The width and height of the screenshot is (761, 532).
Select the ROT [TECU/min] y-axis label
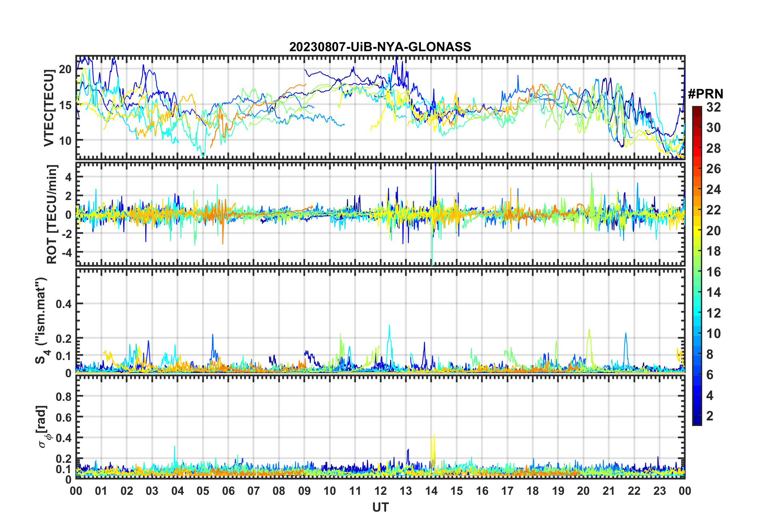click(52, 214)
